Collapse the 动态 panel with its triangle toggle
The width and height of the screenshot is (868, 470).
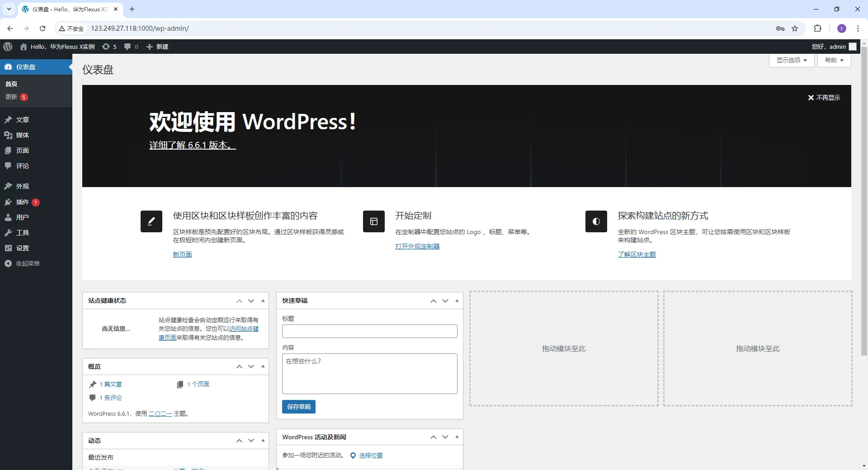click(263, 441)
